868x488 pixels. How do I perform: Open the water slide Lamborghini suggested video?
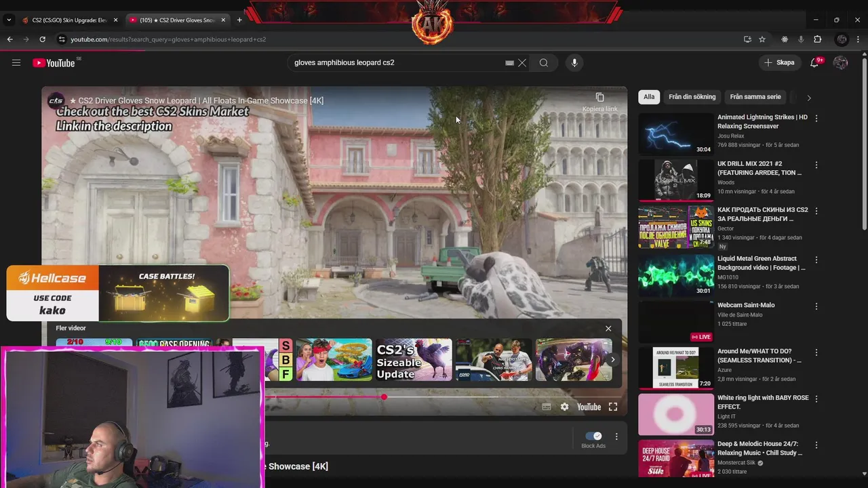pyautogui.click(x=334, y=360)
